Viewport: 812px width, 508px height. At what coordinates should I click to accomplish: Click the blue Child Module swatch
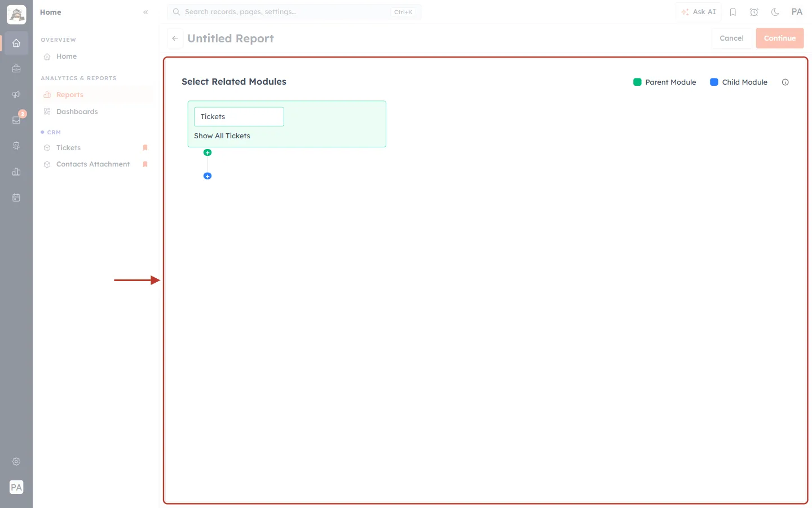click(x=714, y=82)
